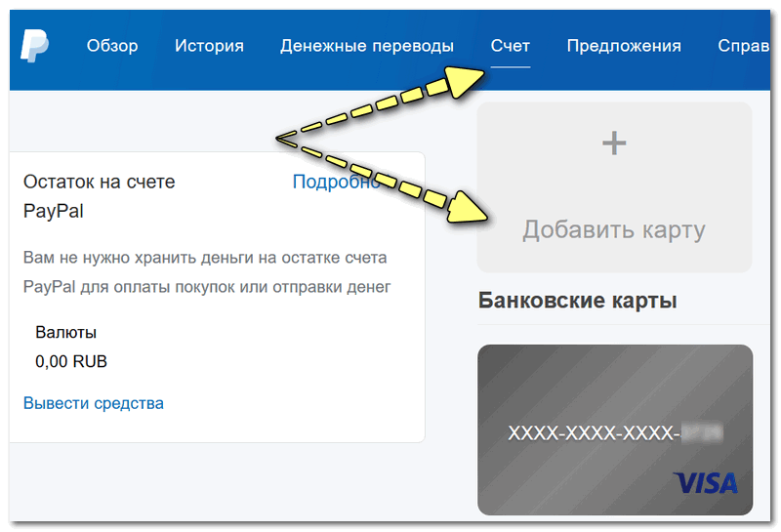This screenshot has height=532, width=781.
Task: Click the Вывести средства link
Action: point(94,403)
